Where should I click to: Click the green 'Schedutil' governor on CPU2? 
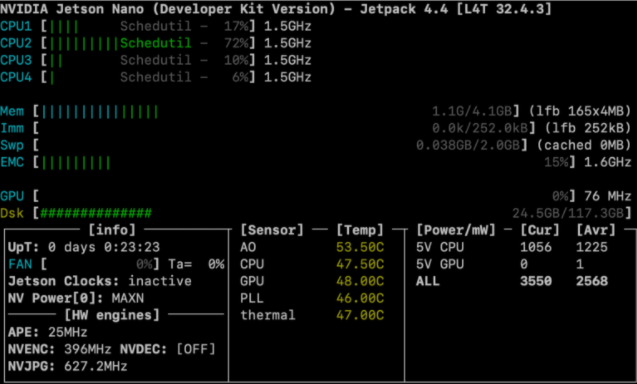click(156, 43)
